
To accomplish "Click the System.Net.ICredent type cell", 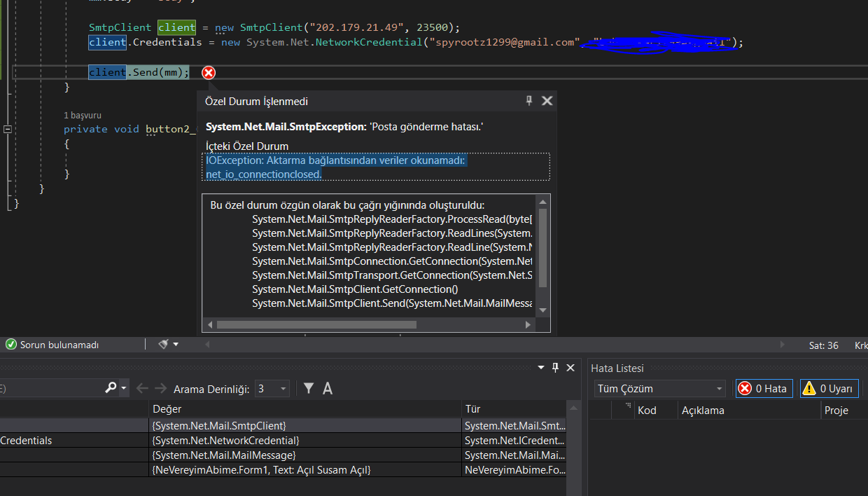I will pyautogui.click(x=515, y=441).
